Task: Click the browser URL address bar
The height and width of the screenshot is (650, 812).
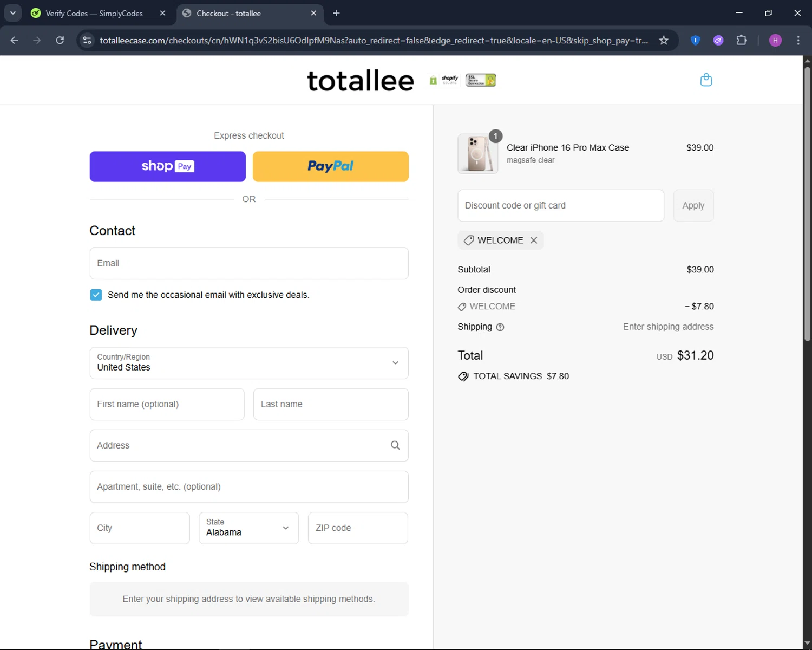Action: pyautogui.click(x=374, y=40)
